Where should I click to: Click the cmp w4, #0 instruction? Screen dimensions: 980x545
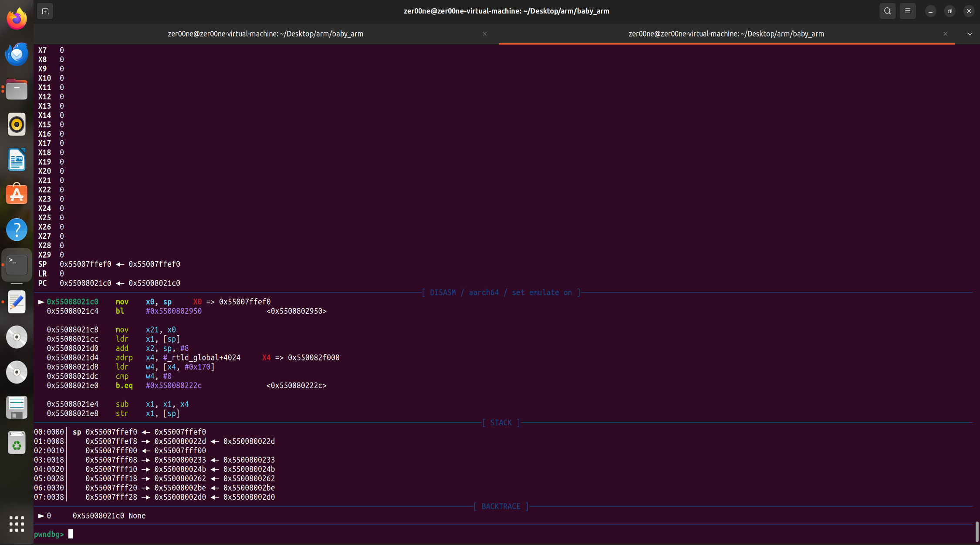click(x=143, y=376)
